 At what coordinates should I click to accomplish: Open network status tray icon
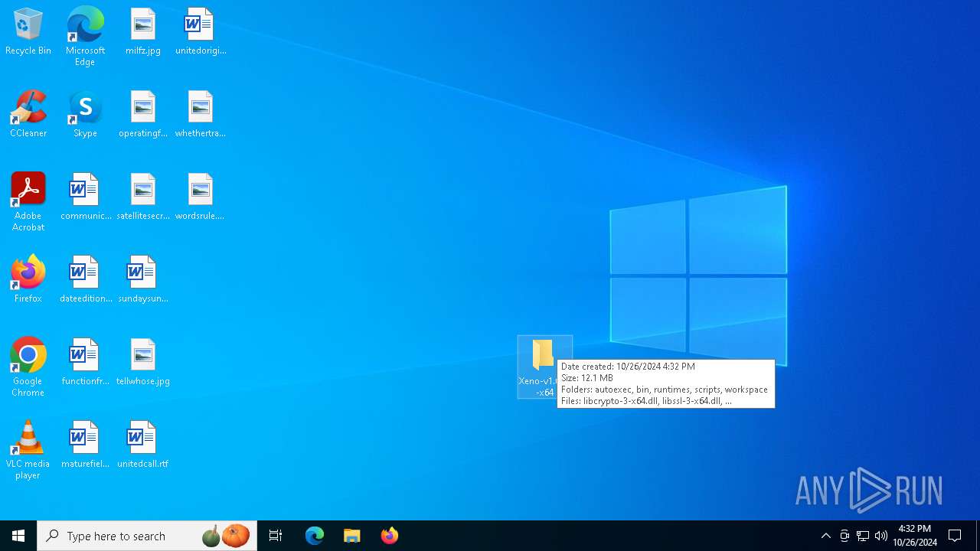click(863, 536)
